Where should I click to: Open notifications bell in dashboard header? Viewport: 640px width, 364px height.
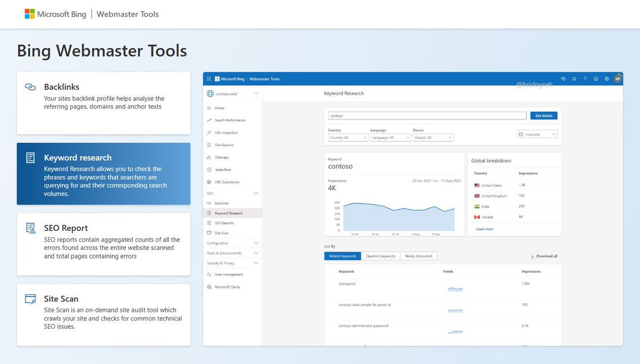(574, 79)
